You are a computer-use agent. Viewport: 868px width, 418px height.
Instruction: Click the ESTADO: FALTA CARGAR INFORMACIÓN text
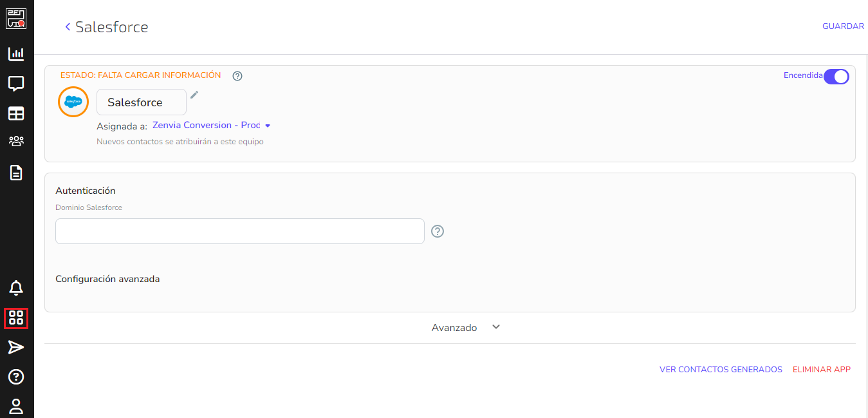[140, 75]
